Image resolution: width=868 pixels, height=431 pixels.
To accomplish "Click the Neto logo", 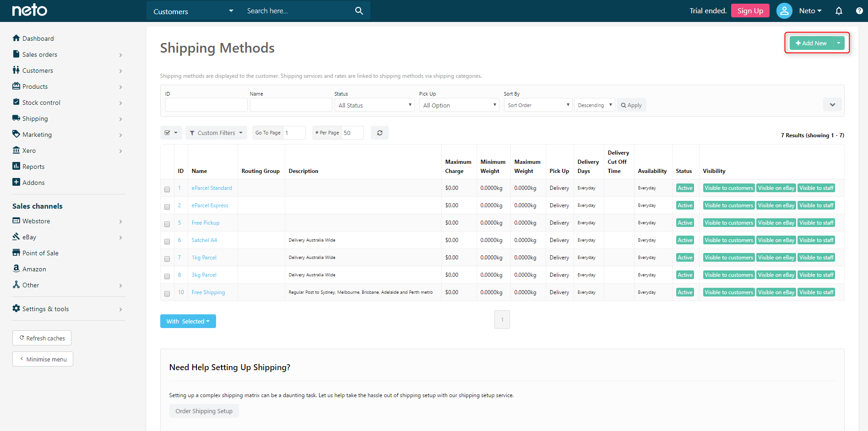I will click(x=29, y=10).
